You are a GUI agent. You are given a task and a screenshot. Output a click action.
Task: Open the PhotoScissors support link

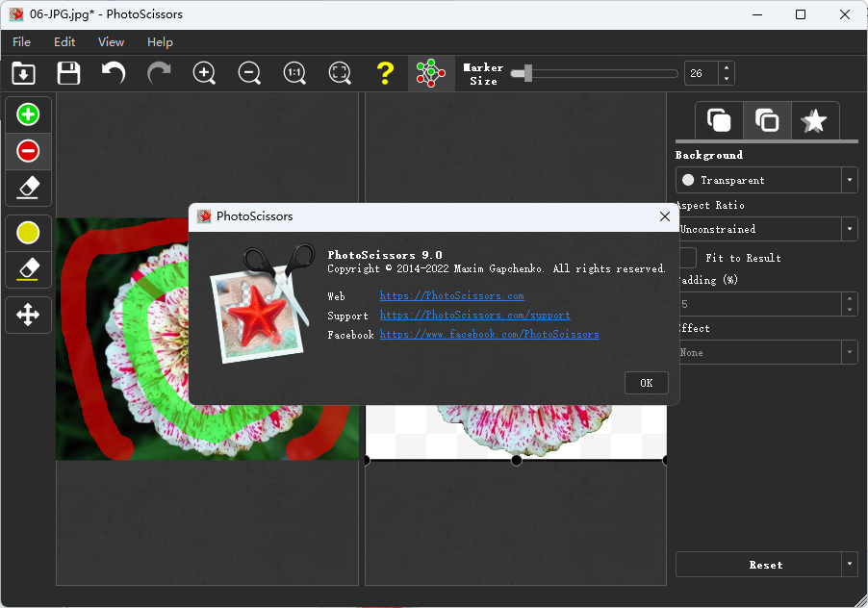pos(475,316)
